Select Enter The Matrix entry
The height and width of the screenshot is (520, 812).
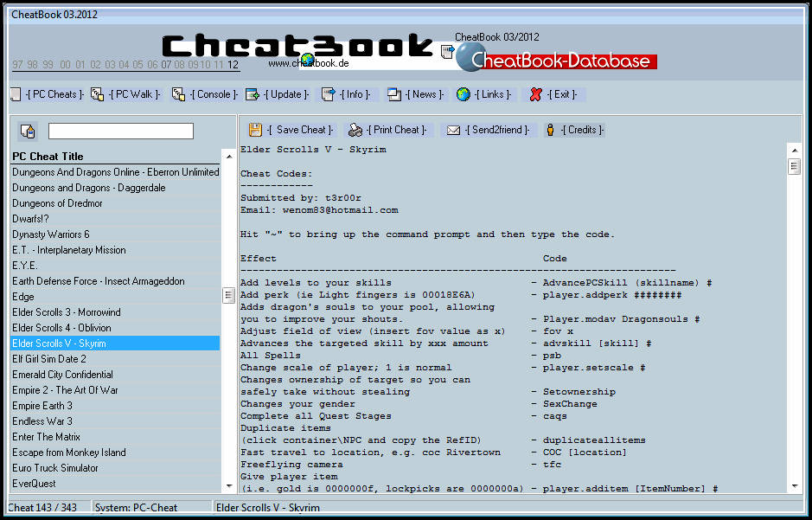point(116,437)
